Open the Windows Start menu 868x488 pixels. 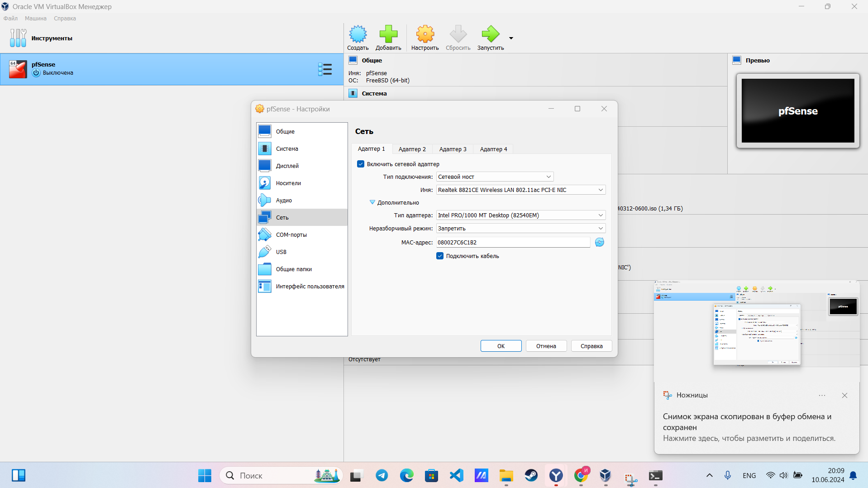tap(205, 475)
